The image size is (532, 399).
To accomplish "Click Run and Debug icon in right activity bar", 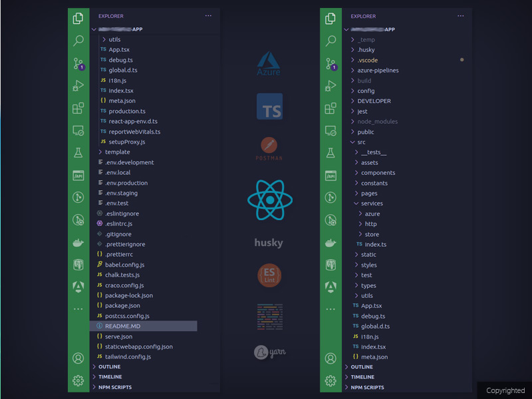I will tap(331, 86).
